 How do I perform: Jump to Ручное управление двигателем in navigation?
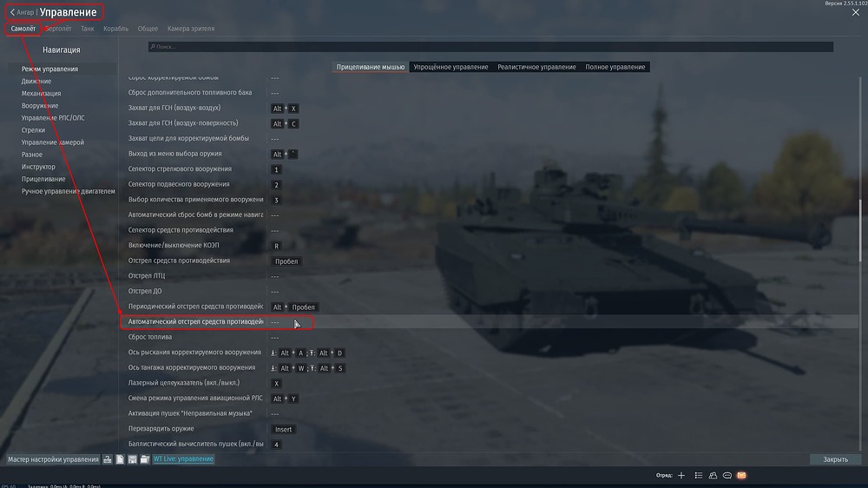click(68, 191)
